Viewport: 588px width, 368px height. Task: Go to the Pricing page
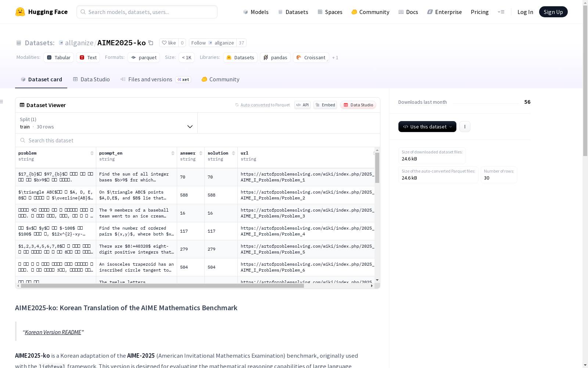480,12
